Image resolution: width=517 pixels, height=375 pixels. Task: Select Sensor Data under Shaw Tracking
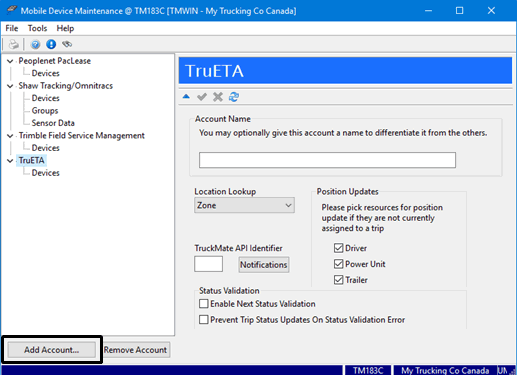click(x=53, y=123)
